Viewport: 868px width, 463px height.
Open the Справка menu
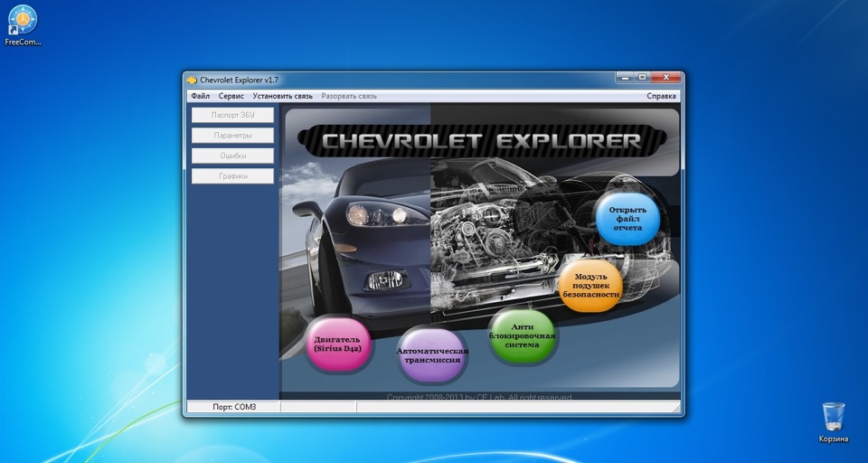(661, 96)
